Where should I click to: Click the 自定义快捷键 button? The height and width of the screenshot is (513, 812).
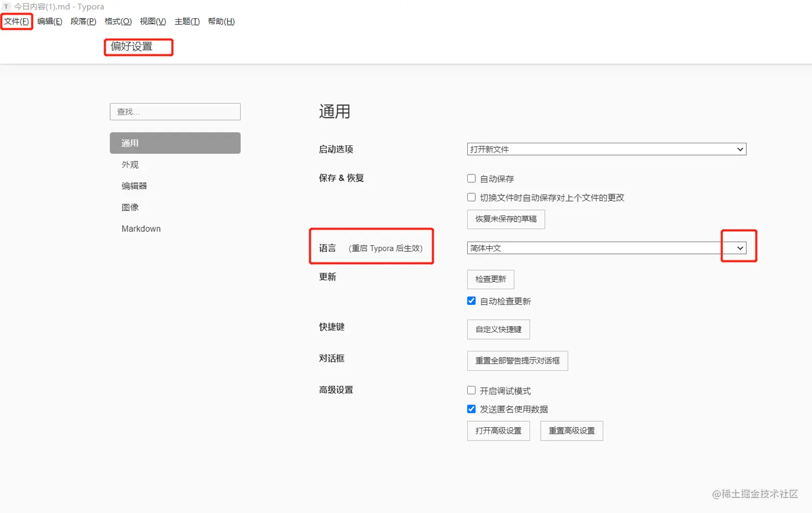point(498,329)
